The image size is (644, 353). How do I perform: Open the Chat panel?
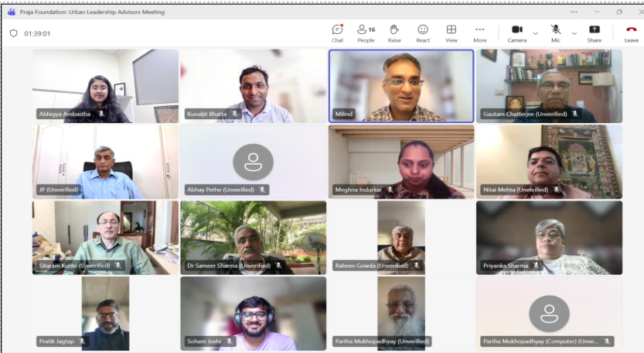[x=337, y=33]
